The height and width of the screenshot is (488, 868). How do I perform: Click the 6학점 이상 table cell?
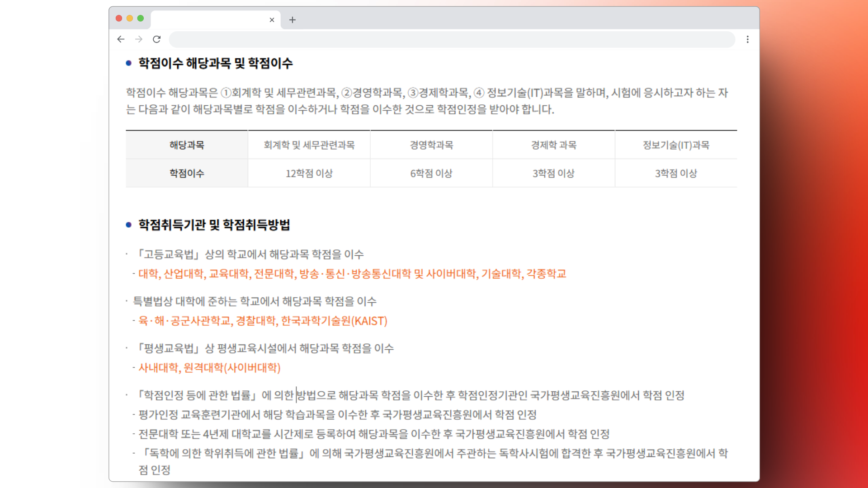[431, 174]
